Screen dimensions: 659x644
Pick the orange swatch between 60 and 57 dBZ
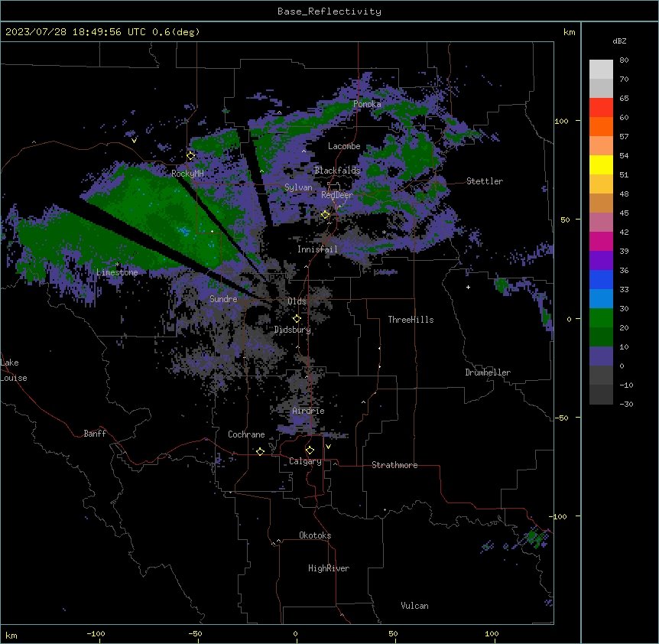pyautogui.click(x=601, y=126)
